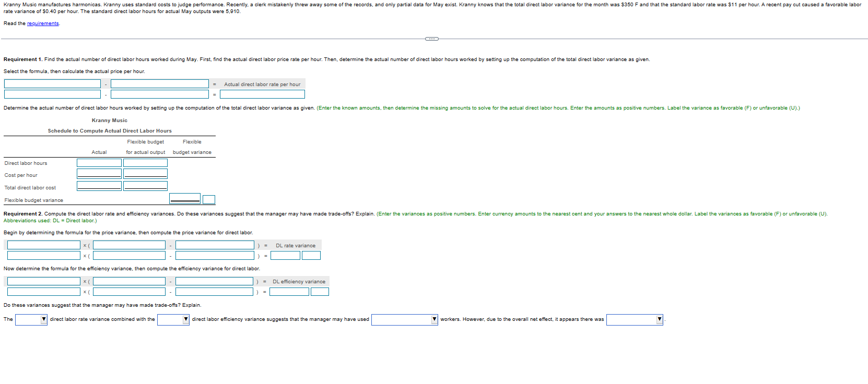The height and width of the screenshot is (384, 868).
Task: Click second value box in efficiency variance computation
Action: pyautogui.click(x=129, y=292)
